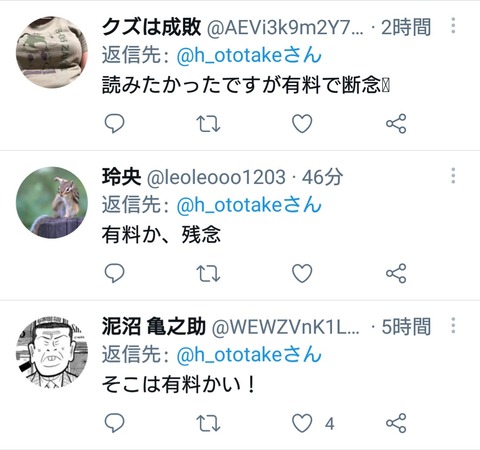480x450 pixels.
Task: Reply to 玲央's tweet
Action: point(114,273)
